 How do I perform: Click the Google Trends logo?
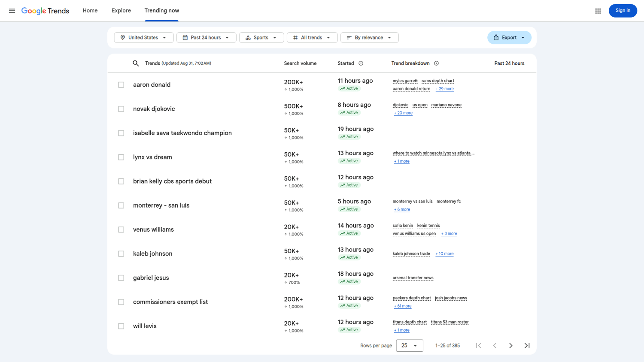tap(45, 11)
